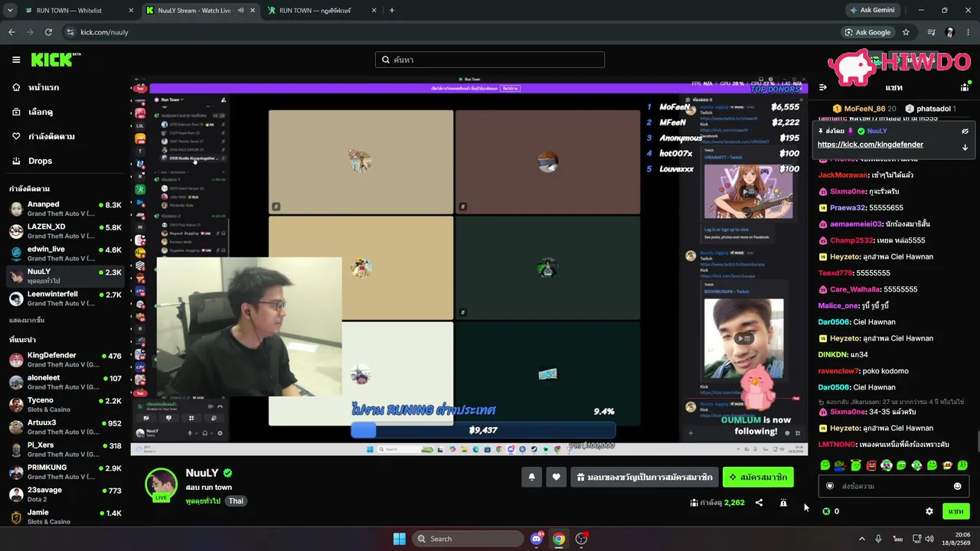Switch to the third RUN TOWN tab

322,11
